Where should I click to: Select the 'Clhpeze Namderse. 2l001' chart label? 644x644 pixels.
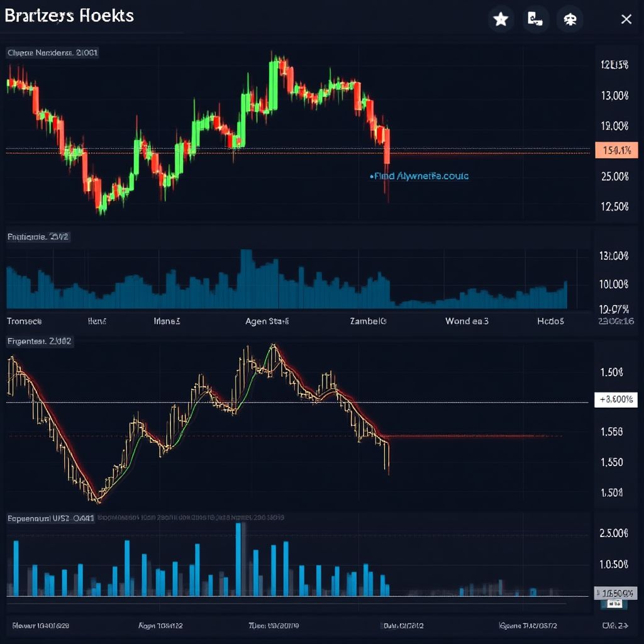point(53,53)
